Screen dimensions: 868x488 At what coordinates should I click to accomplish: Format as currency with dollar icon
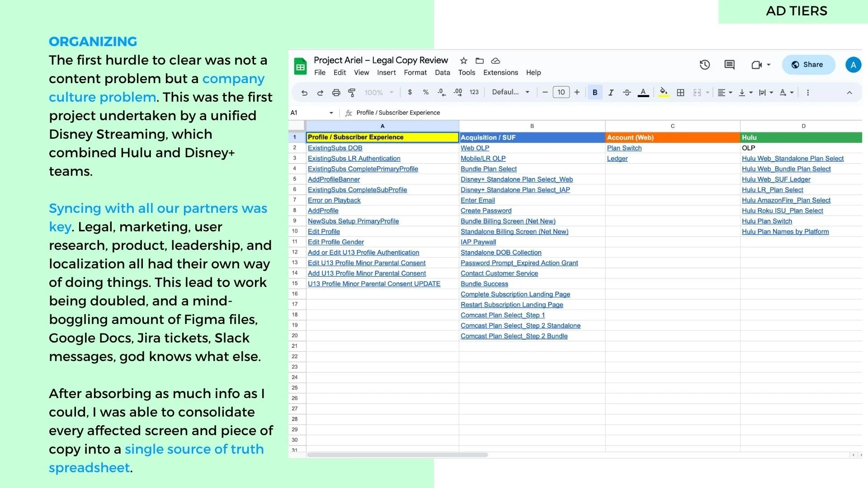click(410, 92)
